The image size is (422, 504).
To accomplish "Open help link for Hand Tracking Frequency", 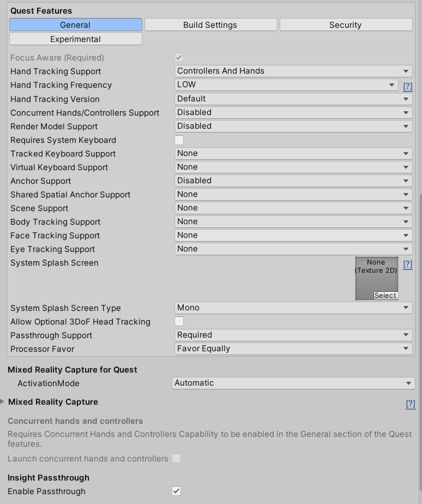I will pos(407,86).
